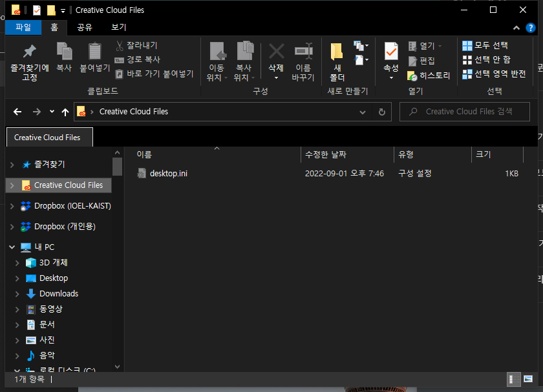Open Customize Quick Access Toolbar dropdown
This screenshot has width=543, height=392.
[63, 11]
